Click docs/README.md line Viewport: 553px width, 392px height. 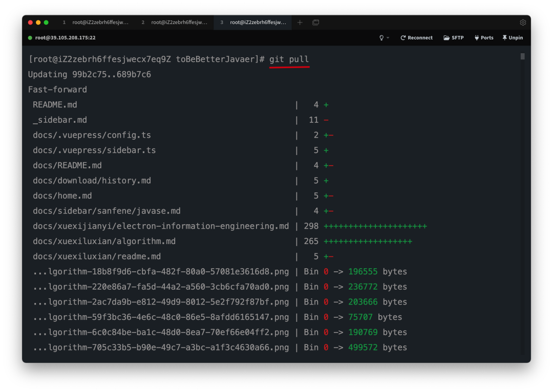coord(68,165)
